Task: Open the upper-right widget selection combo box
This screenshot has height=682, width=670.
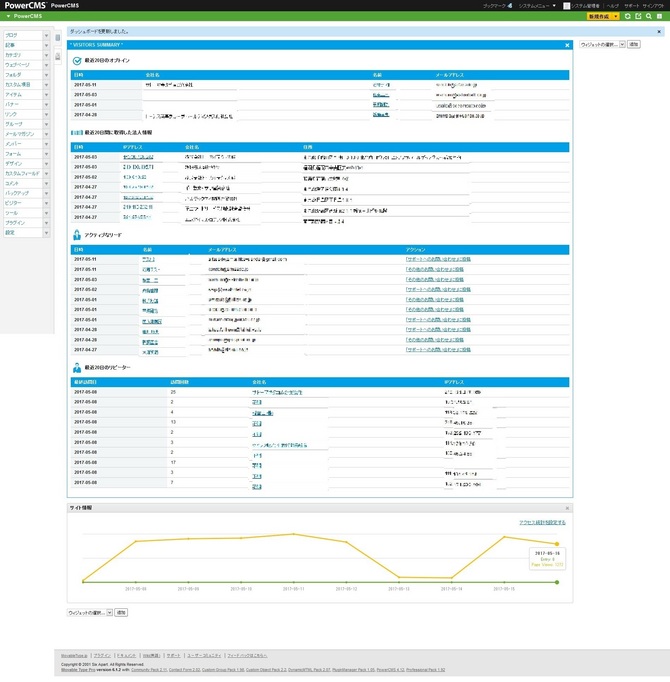Action: pyautogui.click(x=602, y=45)
